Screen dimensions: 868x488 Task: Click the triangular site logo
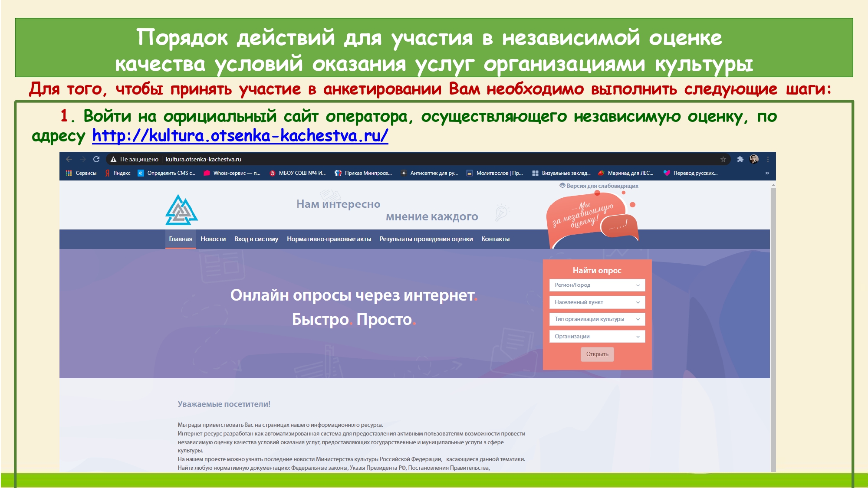(x=181, y=210)
